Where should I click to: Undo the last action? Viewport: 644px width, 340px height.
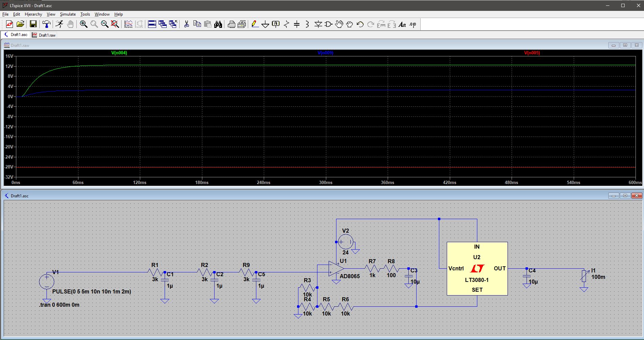click(360, 24)
